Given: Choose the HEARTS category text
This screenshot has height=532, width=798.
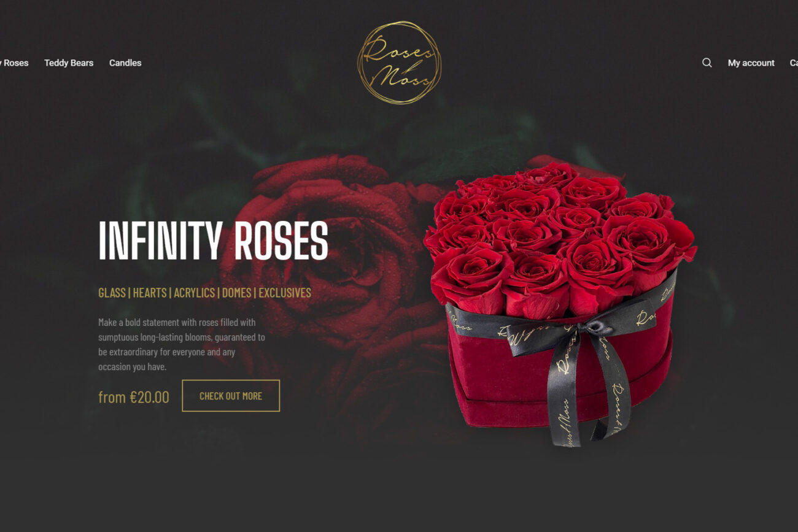Looking at the screenshot, I should (150, 293).
